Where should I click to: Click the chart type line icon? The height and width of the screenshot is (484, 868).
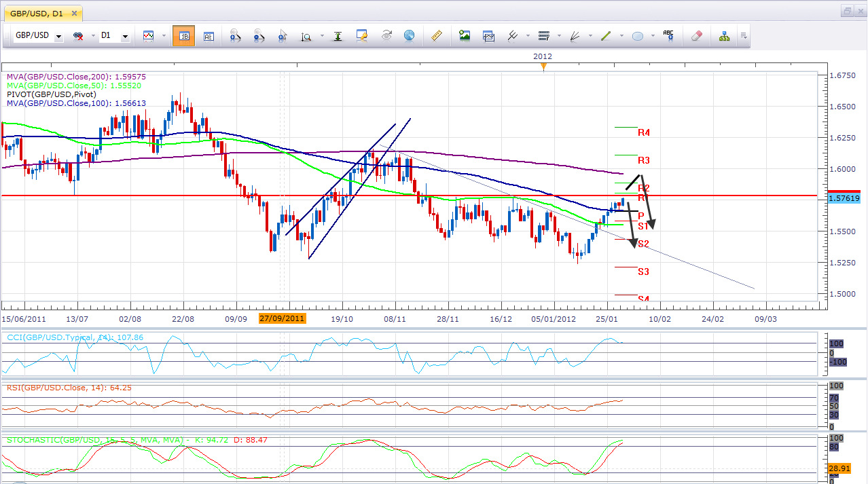(x=148, y=36)
